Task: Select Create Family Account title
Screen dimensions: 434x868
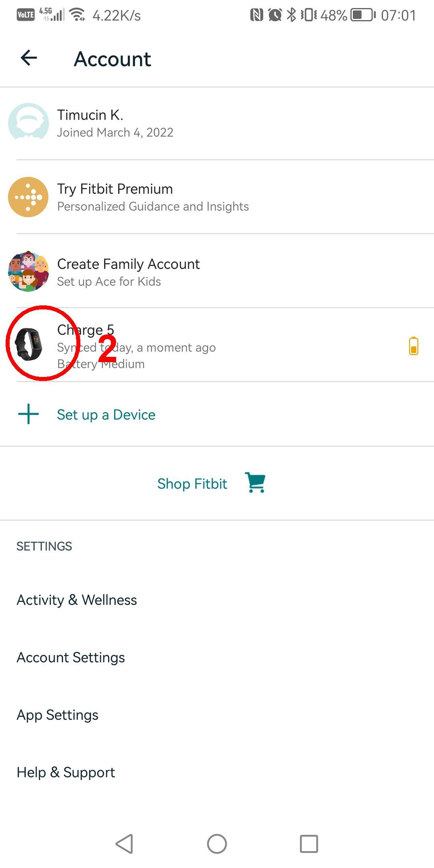Action: point(128,264)
